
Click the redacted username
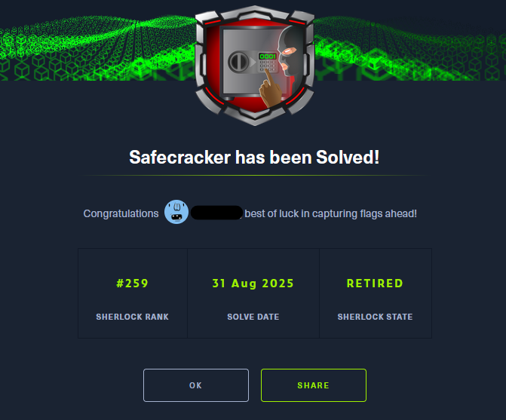coord(216,213)
